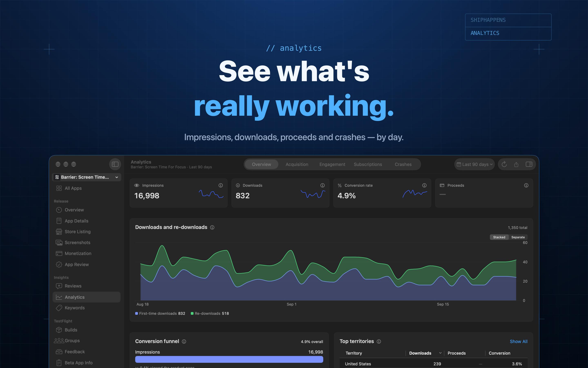Image resolution: width=588 pixels, height=368 pixels.
Task: Click the Groups people icon
Action: point(59,341)
